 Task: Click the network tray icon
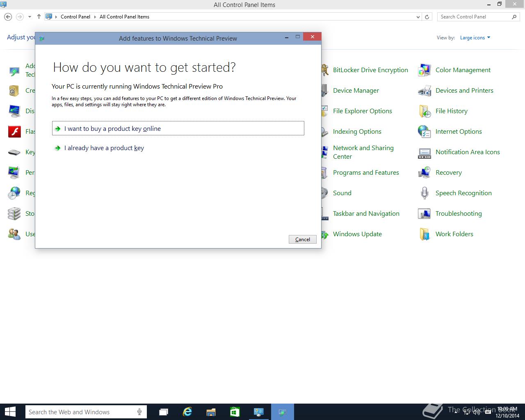tap(467, 413)
